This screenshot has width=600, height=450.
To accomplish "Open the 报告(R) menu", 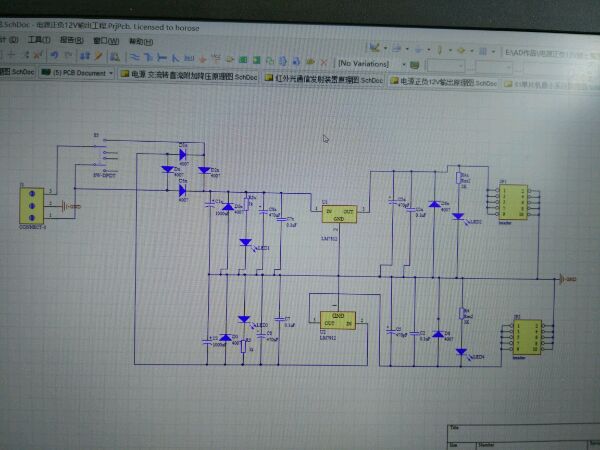I will pyautogui.click(x=72, y=40).
